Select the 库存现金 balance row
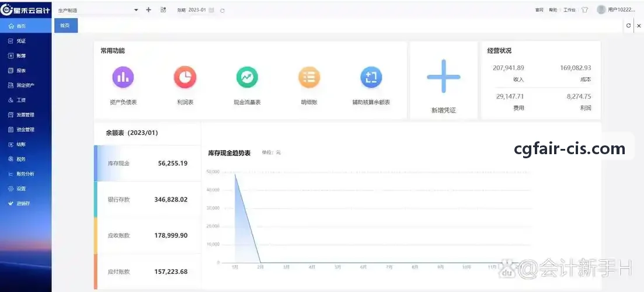Viewport: 644px width, 292px height. click(x=148, y=163)
